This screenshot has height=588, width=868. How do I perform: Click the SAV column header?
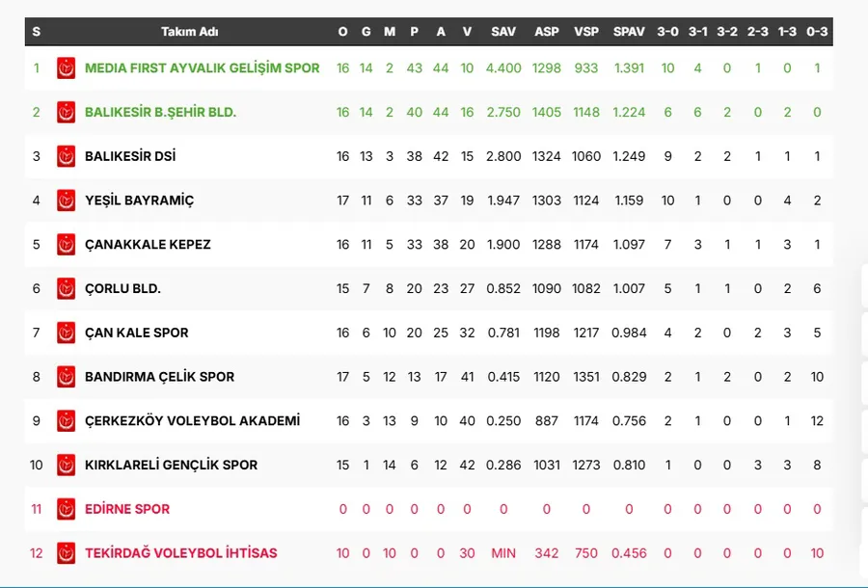click(x=503, y=31)
